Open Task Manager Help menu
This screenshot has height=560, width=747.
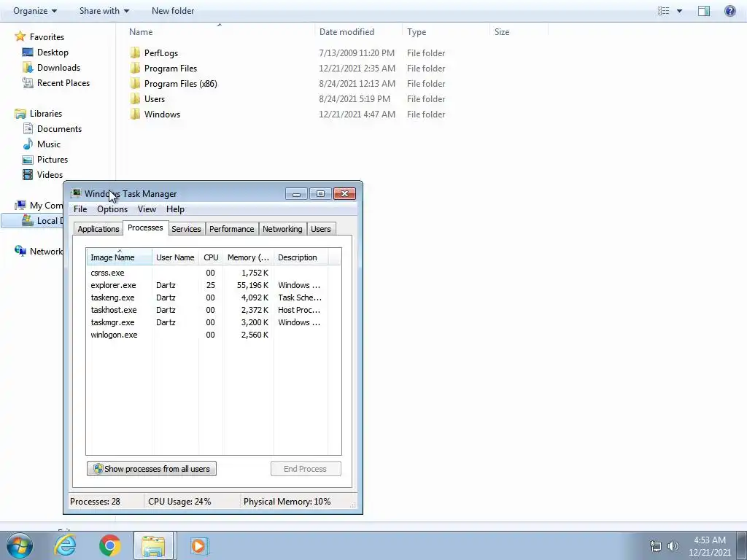point(175,209)
